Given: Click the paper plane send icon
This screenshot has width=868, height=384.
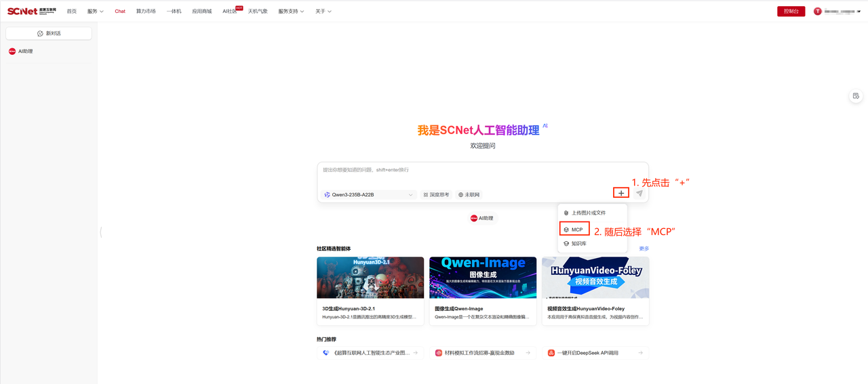Looking at the screenshot, I should tap(639, 194).
